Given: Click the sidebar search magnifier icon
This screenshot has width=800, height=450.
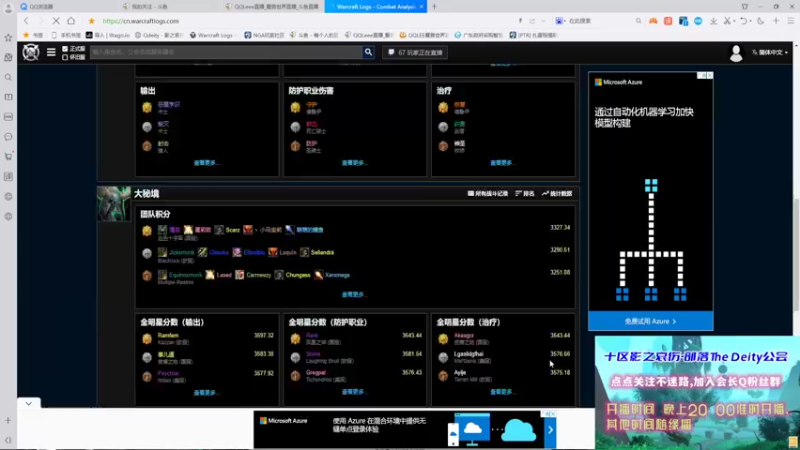Looking at the screenshot, I should point(8,77).
